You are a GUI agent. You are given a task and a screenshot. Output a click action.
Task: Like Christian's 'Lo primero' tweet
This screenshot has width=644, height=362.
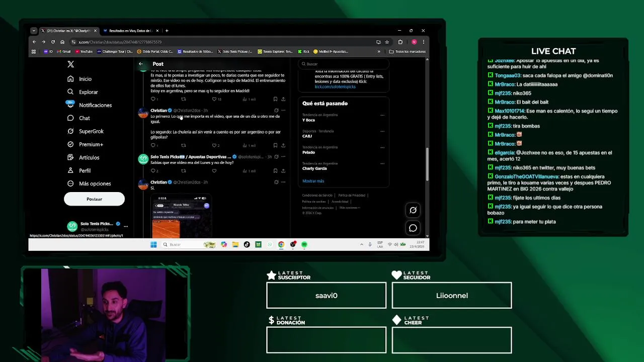[x=214, y=145]
